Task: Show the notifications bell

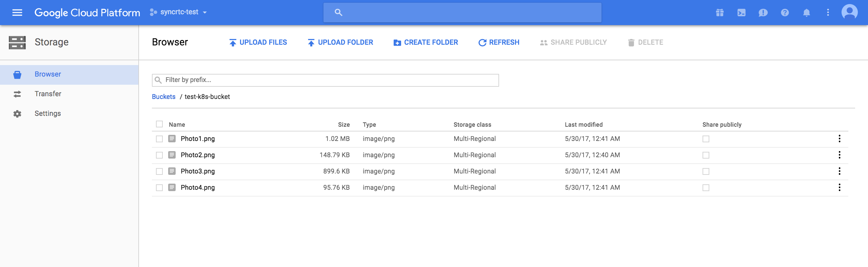Action: point(807,13)
